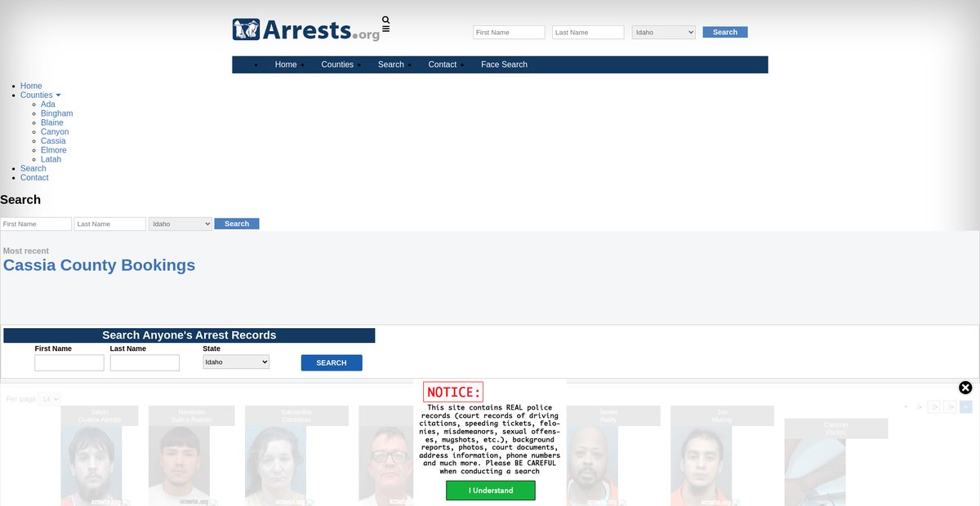
Task: Open the Bingham county link
Action: (x=57, y=113)
